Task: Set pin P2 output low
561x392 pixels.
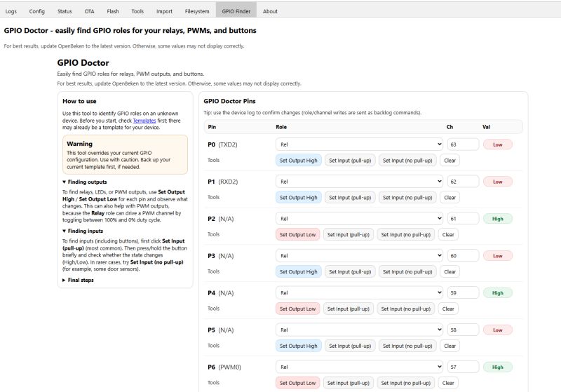Action: tap(298, 234)
